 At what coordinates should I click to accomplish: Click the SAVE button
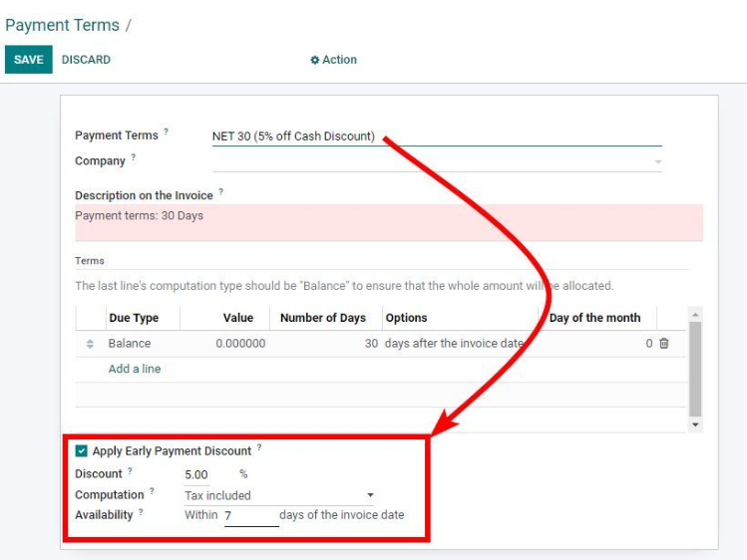pos(29,60)
